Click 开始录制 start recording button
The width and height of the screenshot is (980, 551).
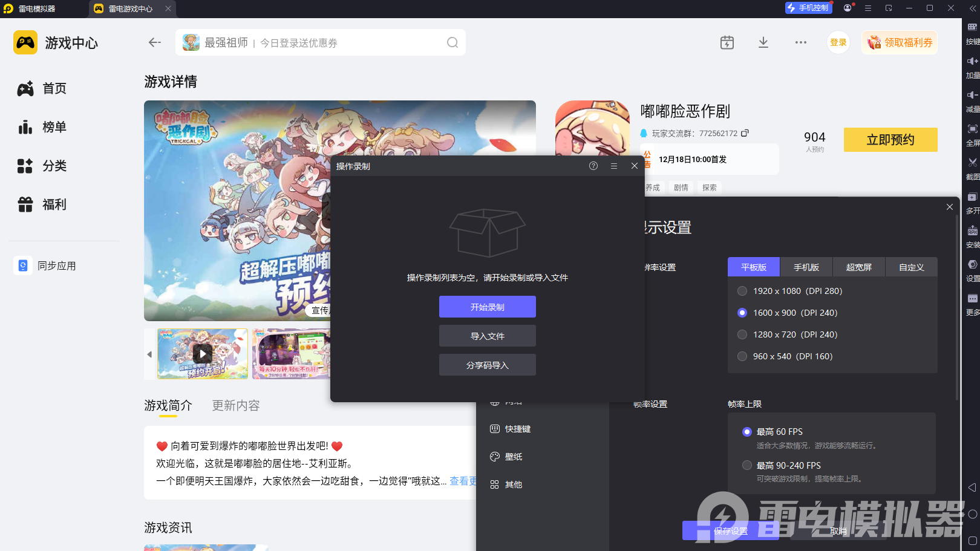pyautogui.click(x=488, y=307)
